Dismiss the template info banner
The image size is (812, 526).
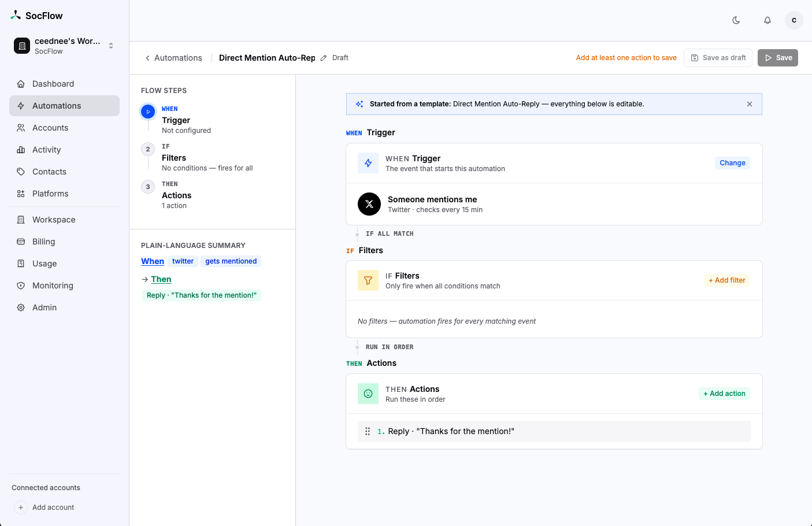750,104
